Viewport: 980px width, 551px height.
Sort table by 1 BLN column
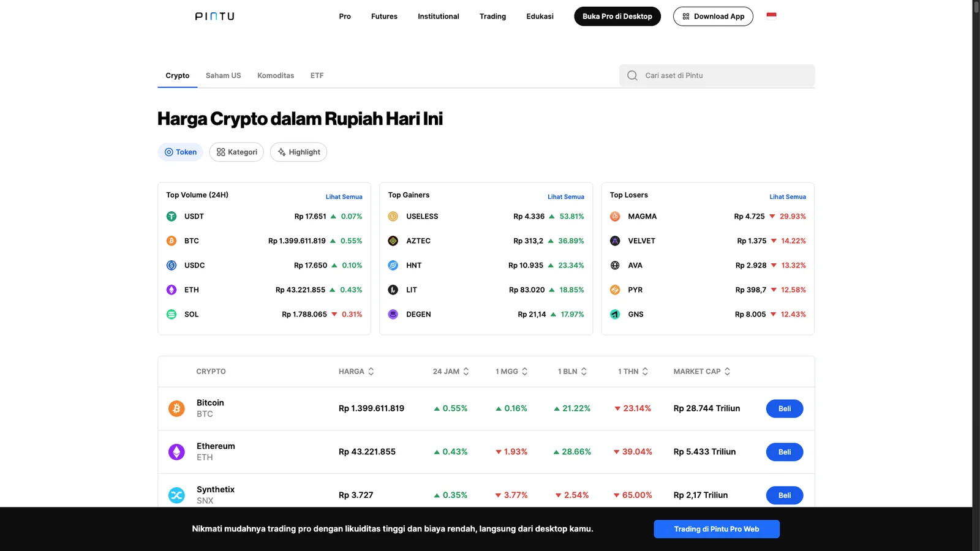coord(572,372)
